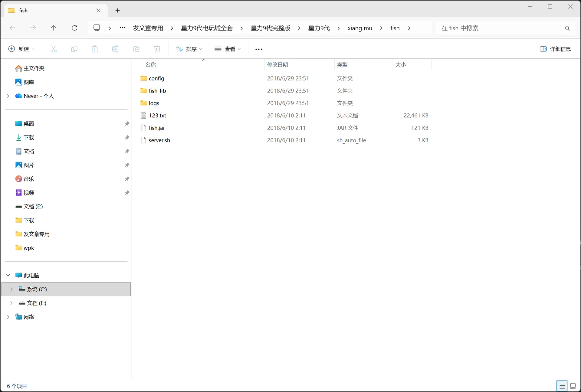
Task: Collapse the 此电脑 tree node
Action: pos(8,275)
